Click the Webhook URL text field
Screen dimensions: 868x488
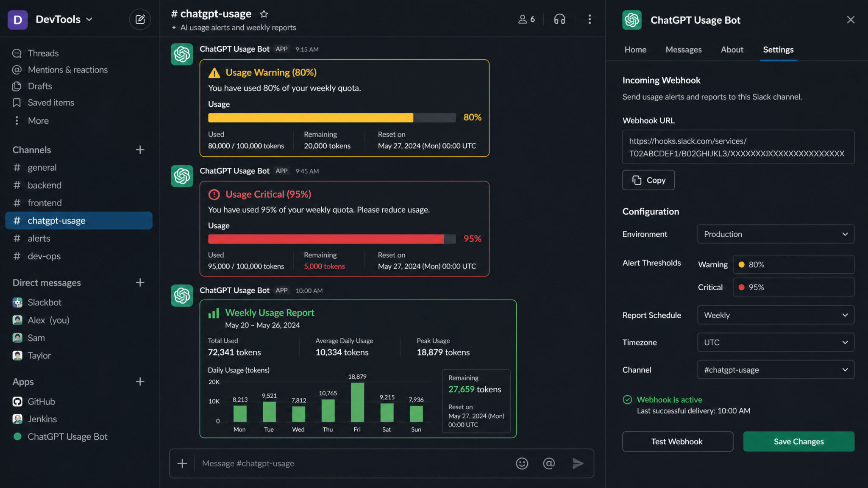coord(738,147)
